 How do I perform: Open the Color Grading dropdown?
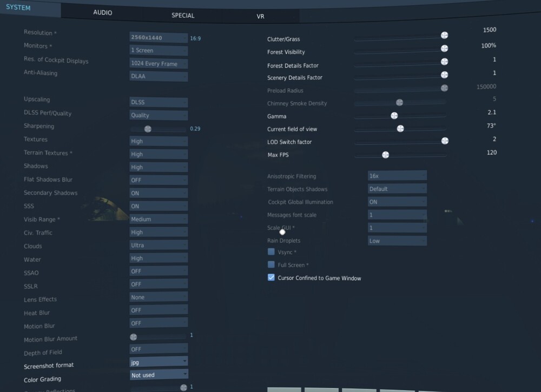[158, 374]
